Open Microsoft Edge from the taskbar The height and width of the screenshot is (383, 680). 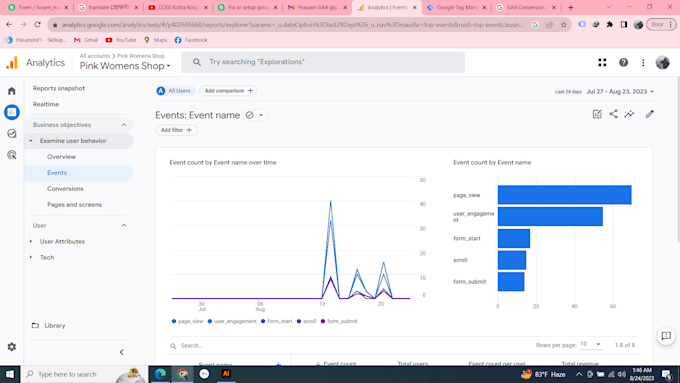[160, 374]
